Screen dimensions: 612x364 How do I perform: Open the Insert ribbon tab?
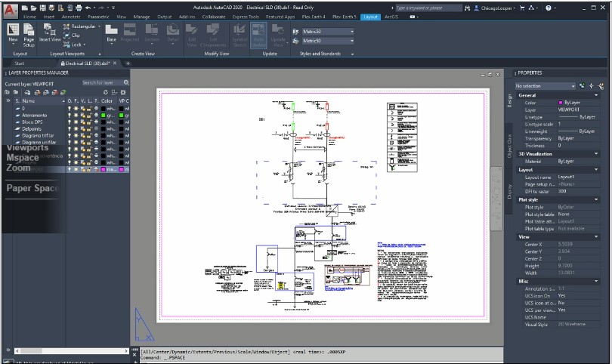click(x=49, y=17)
